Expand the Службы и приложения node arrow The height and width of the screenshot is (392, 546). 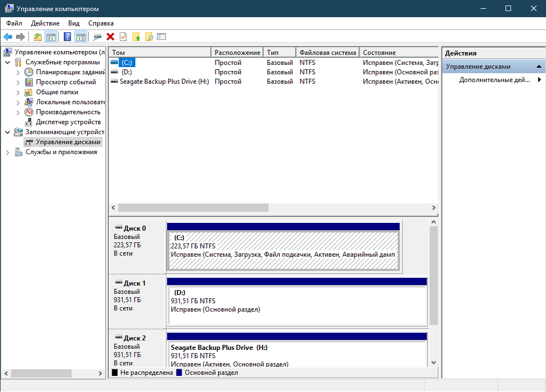[x=8, y=152]
